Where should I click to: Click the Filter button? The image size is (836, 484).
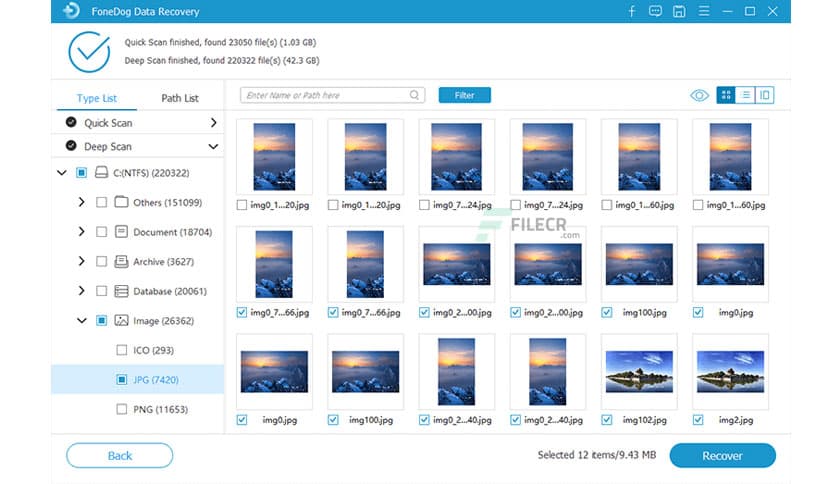click(x=464, y=95)
